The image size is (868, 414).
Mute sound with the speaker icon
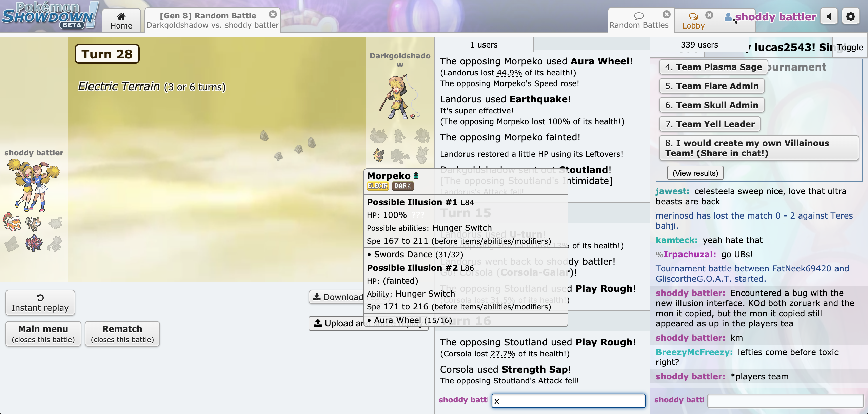[829, 17]
